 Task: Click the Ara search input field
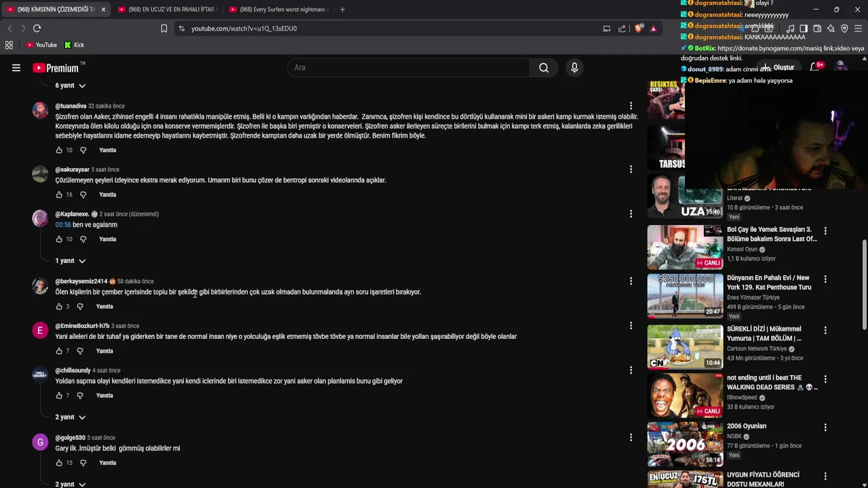(409, 68)
